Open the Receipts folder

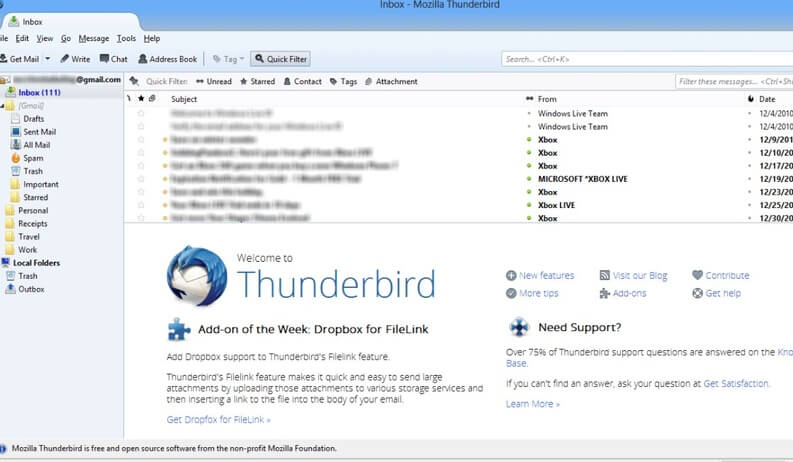pyautogui.click(x=32, y=224)
